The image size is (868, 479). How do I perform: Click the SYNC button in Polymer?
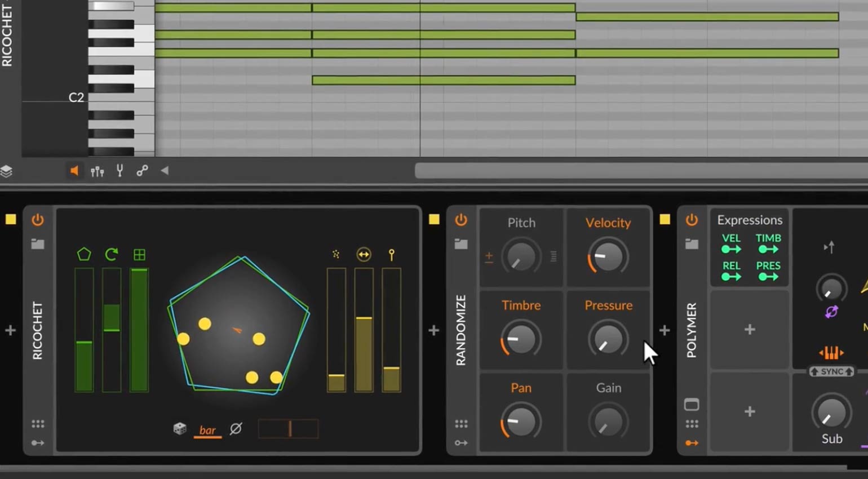pos(831,372)
